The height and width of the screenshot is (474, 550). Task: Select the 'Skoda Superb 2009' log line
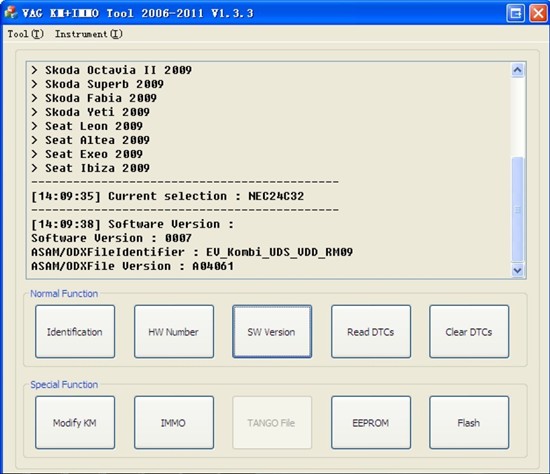click(x=97, y=84)
